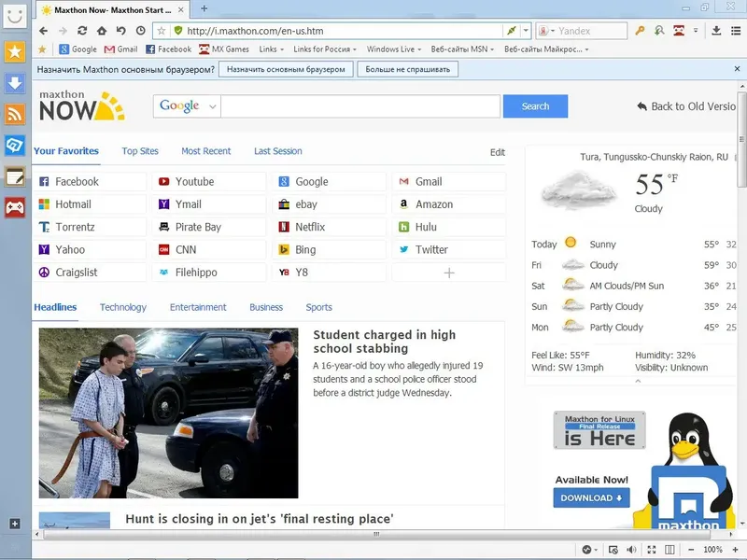Image resolution: width=747 pixels, height=560 pixels.
Task: Expand Links for Россия folder
Action: 324,49
